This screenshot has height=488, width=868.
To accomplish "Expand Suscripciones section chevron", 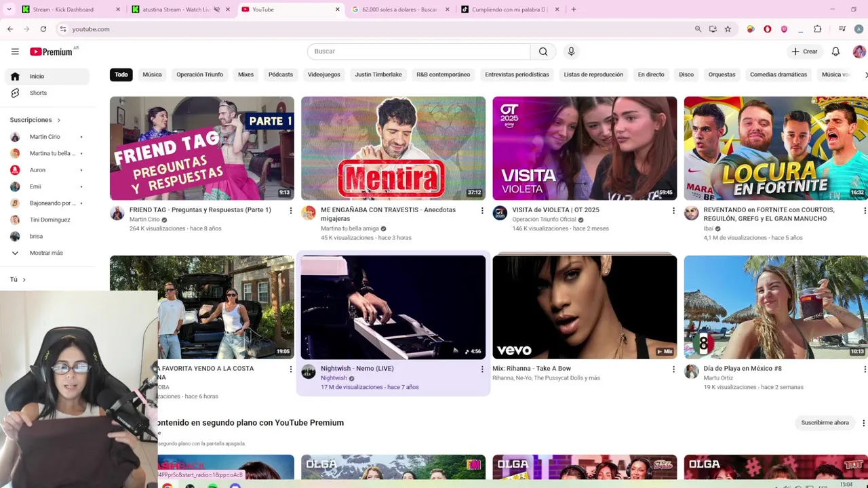I will pos(58,120).
